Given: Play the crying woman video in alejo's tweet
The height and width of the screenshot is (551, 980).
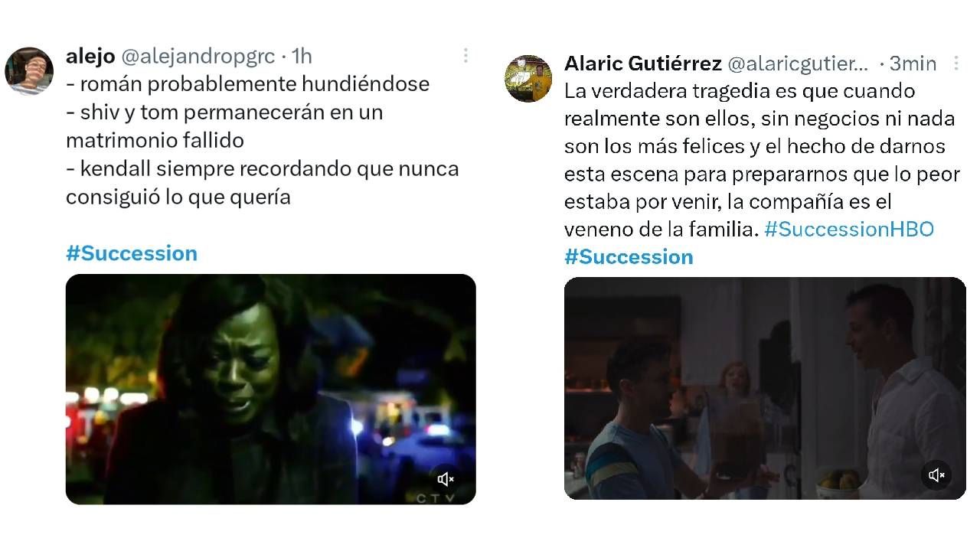Looking at the screenshot, I should coord(271,389).
